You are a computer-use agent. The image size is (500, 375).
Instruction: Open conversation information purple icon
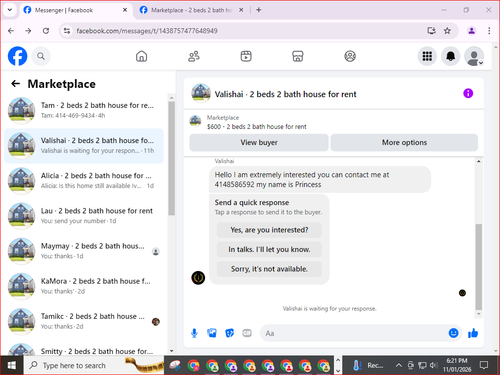point(468,93)
